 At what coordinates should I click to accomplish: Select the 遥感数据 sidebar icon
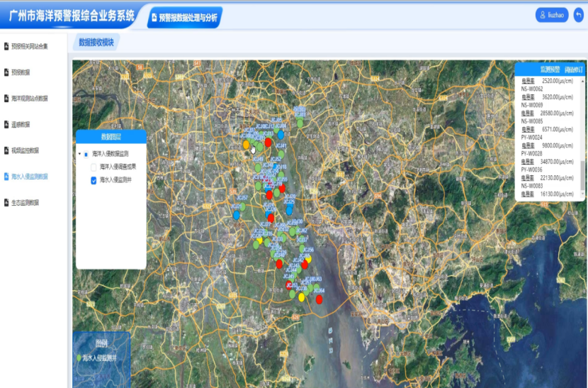click(x=7, y=124)
